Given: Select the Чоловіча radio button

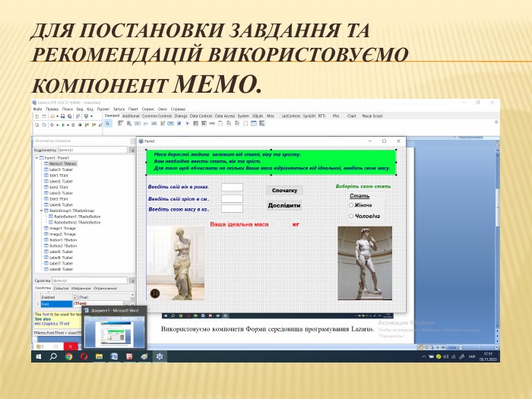Looking at the screenshot, I should pos(351,216).
